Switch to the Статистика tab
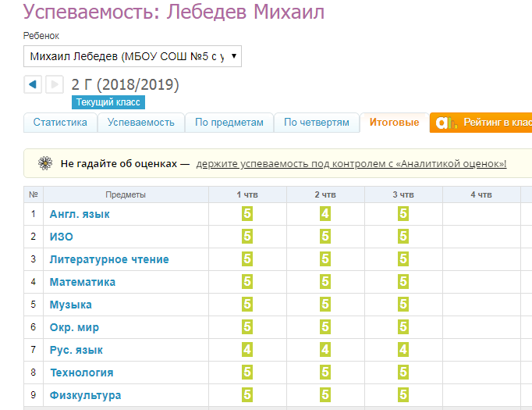The height and width of the screenshot is (410, 532). (60, 123)
